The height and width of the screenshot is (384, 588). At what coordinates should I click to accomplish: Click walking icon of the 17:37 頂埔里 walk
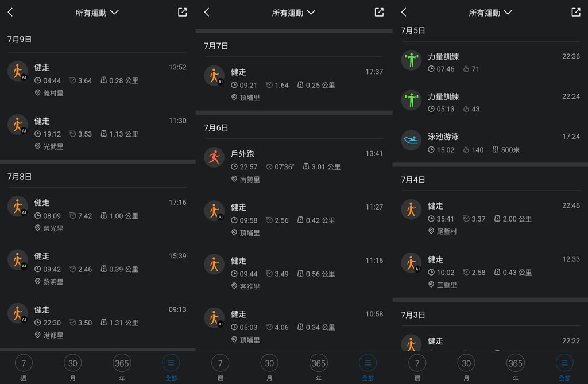pyautogui.click(x=214, y=76)
